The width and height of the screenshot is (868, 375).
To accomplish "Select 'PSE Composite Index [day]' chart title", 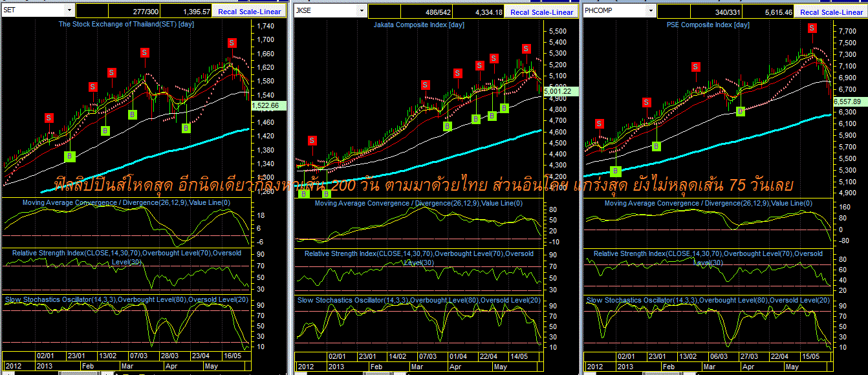I will (709, 24).
